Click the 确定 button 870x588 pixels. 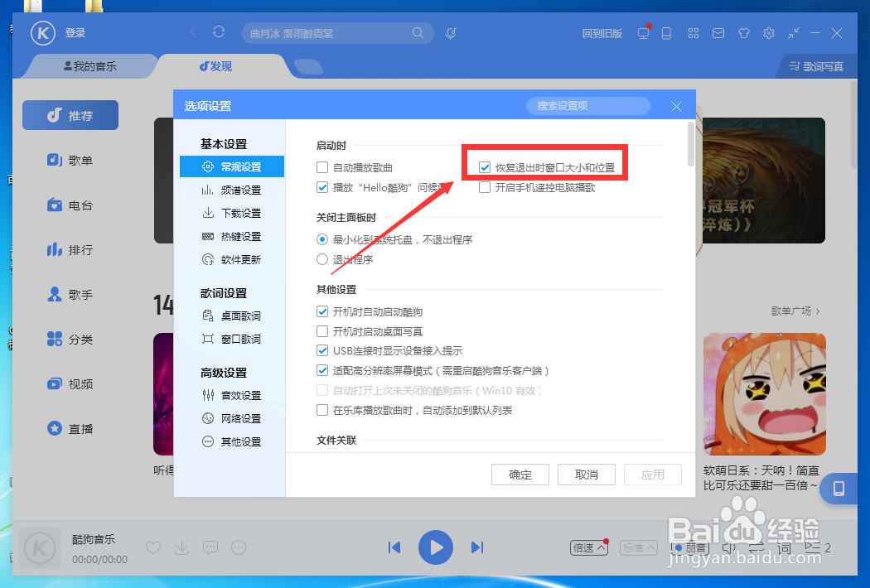520,475
